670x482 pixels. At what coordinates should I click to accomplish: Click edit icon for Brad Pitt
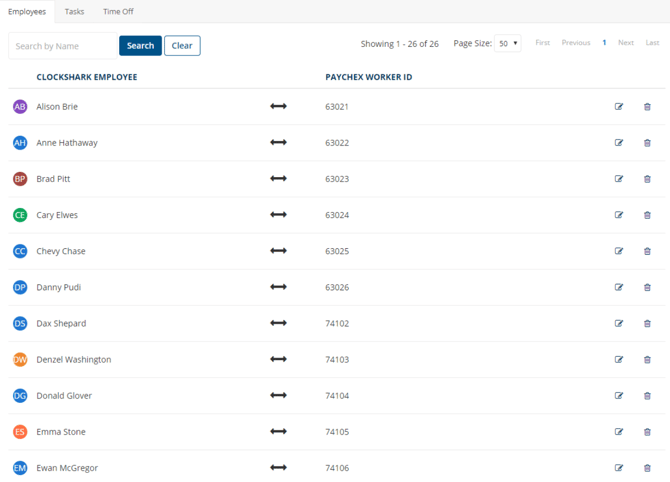(x=619, y=179)
